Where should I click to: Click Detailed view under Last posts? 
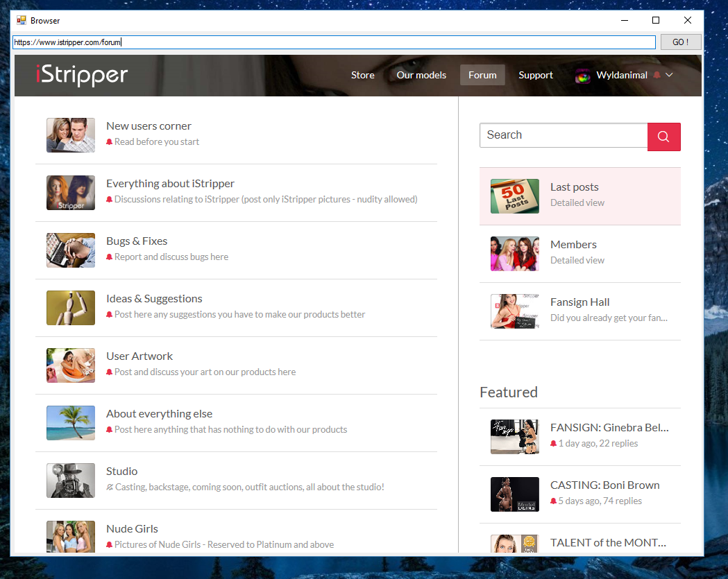point(577,202)
